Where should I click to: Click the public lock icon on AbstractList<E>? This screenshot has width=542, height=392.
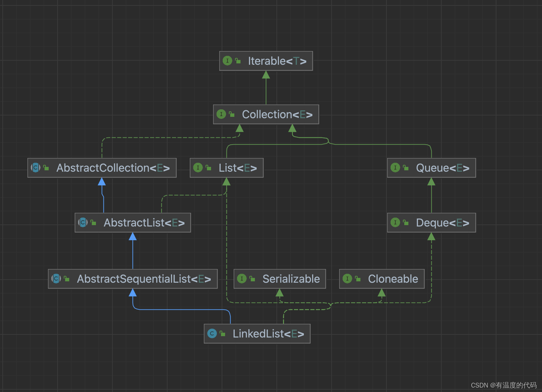pos(93,222)
